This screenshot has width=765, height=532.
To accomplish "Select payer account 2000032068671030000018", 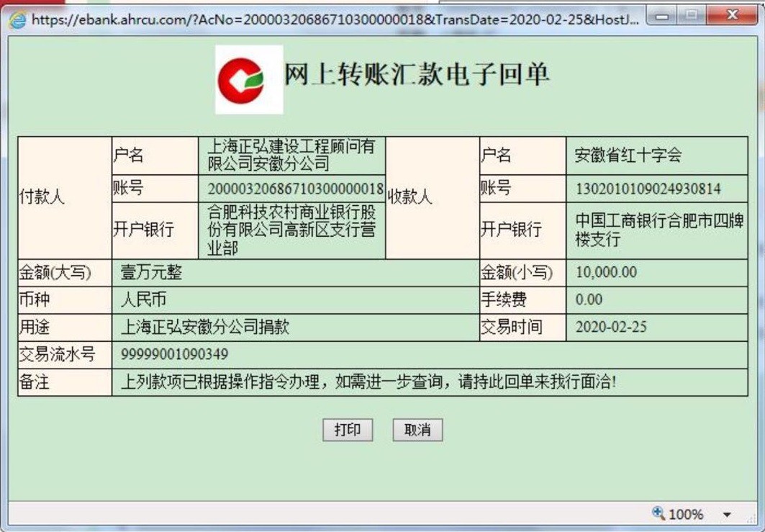I will pos(296,189).
